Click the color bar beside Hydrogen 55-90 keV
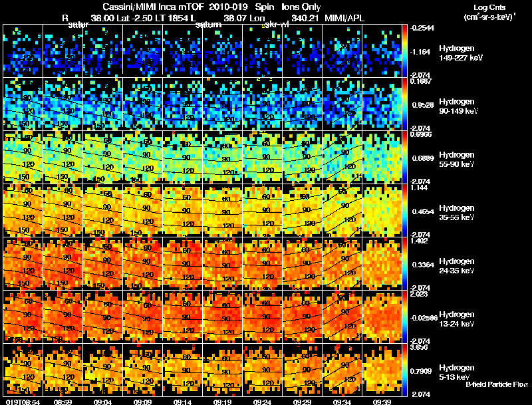532x405 pixels. [x=404, y=158]
